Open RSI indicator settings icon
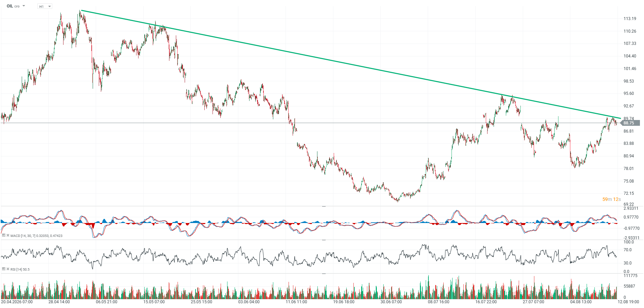The width and height of the screenshot is (644, 308). point(3,269)
